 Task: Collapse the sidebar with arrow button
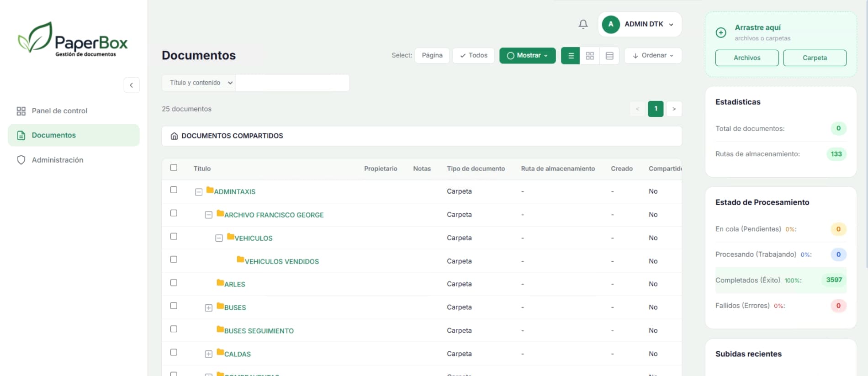click(x=132, y=85)
